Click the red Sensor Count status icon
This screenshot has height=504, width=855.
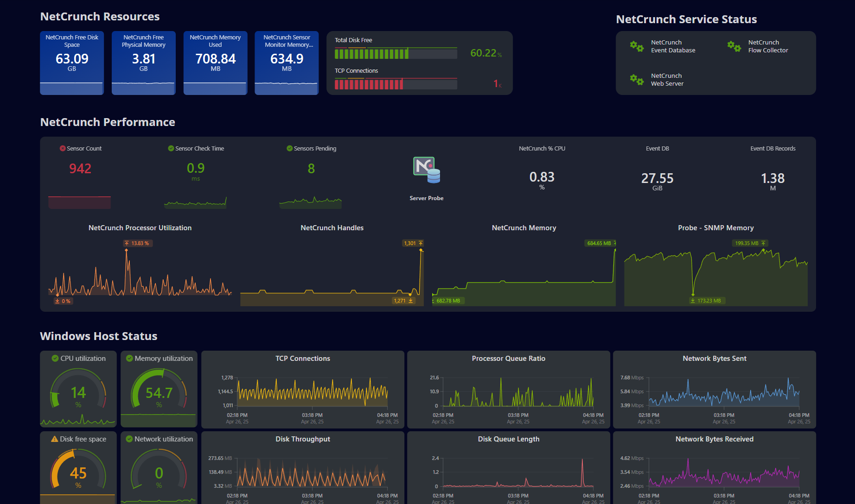pyautogui.click(x=63, y=148)
